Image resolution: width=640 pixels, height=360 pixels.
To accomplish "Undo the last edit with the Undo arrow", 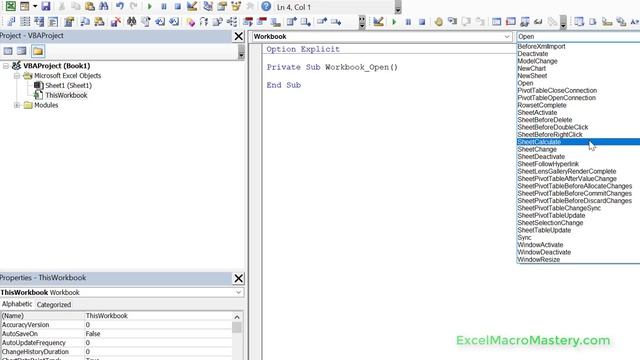I will pyautogui.click(x=120, y=7).
